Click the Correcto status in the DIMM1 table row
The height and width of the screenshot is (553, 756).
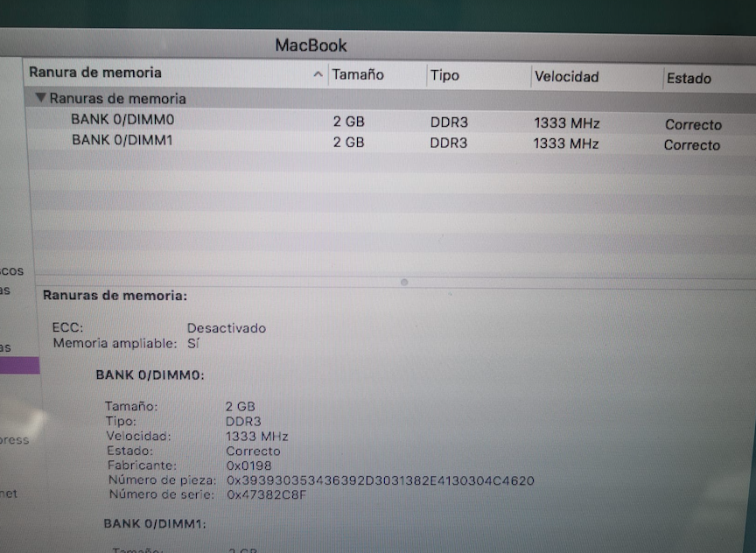click(692, 145)
